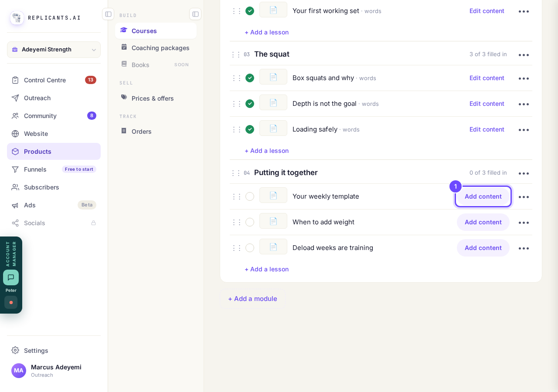Collapse the Build submenu panel icon
This screenshot has height=392, width=558.
pyautogui.click(x=195, y=14)
